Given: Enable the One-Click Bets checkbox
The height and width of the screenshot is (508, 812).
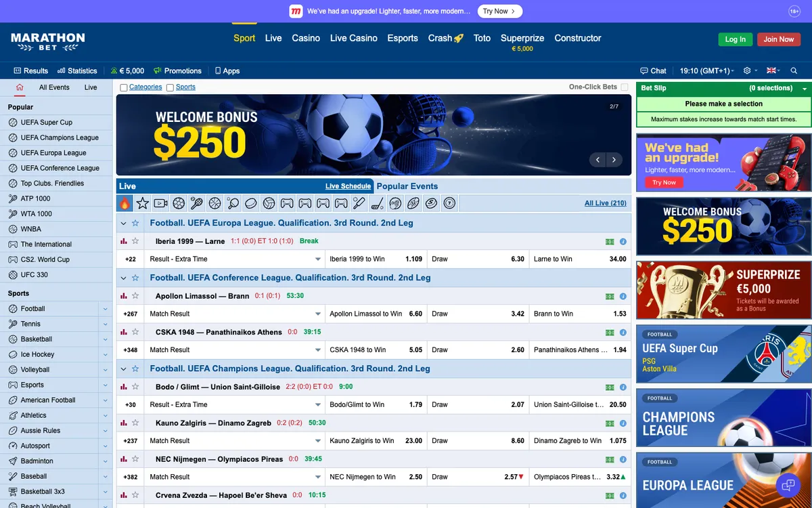Looking at the screenshot, I should point(625,87).
